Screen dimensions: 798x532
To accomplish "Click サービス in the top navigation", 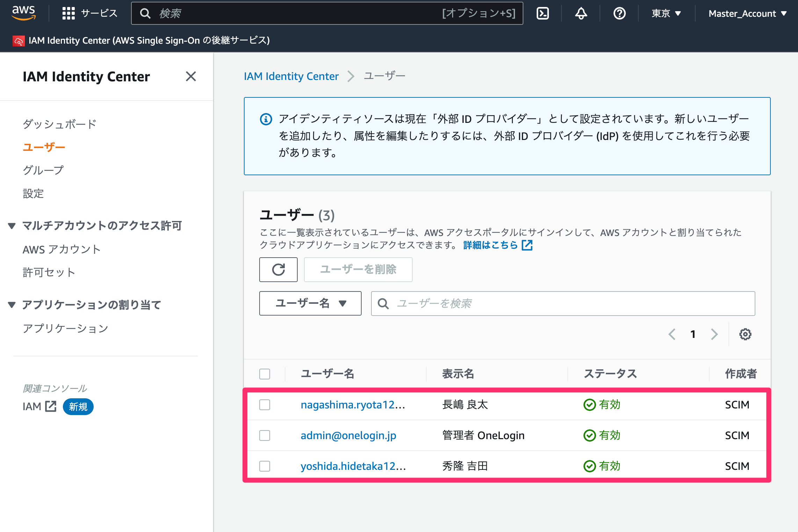I will [x=99, y=13].
